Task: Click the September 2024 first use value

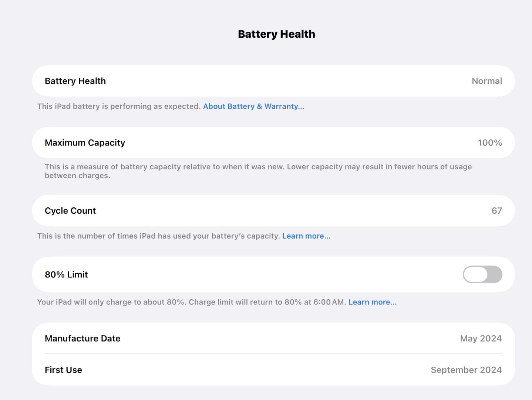Action: tap(466, 370)
